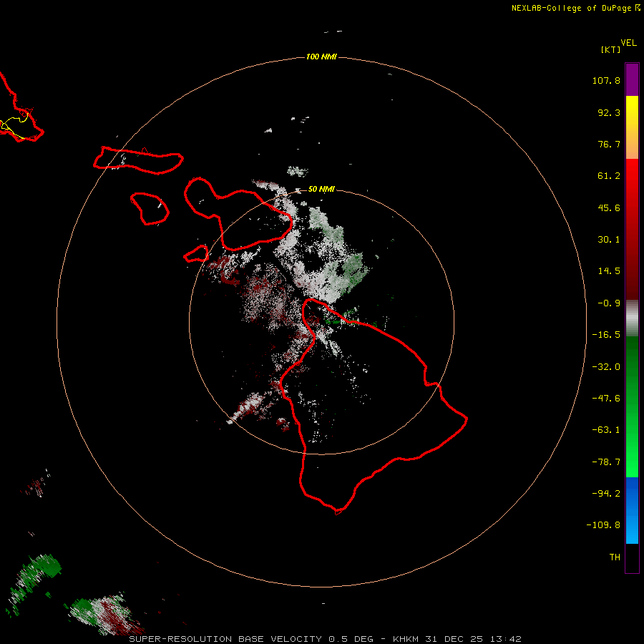Click the 107.8 velocity scale value
Screen dimensions: 644x644
pos(606,80)
